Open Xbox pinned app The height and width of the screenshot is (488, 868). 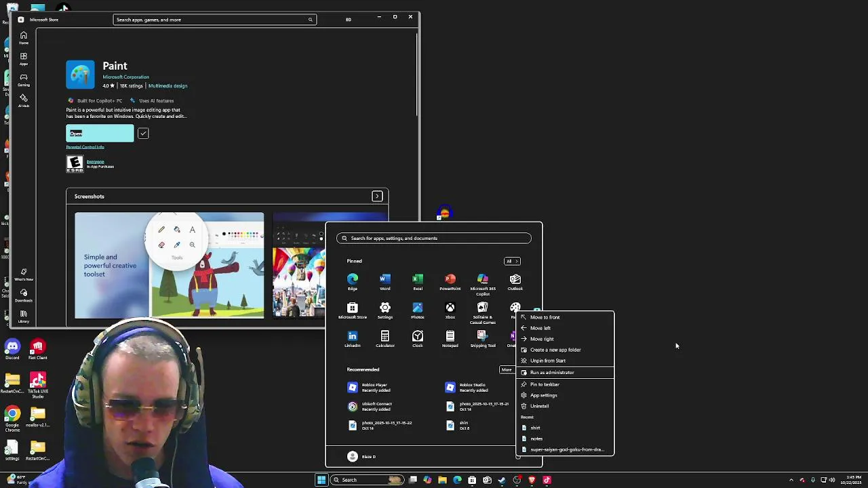450,311
